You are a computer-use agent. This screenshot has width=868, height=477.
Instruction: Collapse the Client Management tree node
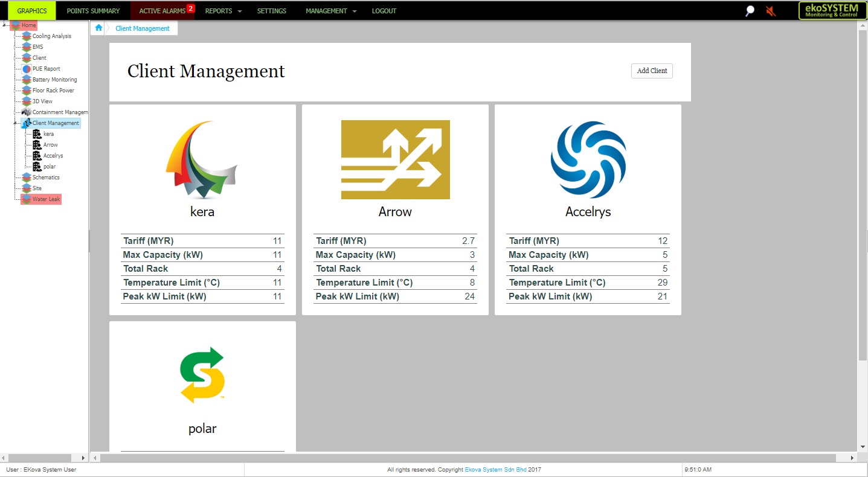(x=16, y=123)
